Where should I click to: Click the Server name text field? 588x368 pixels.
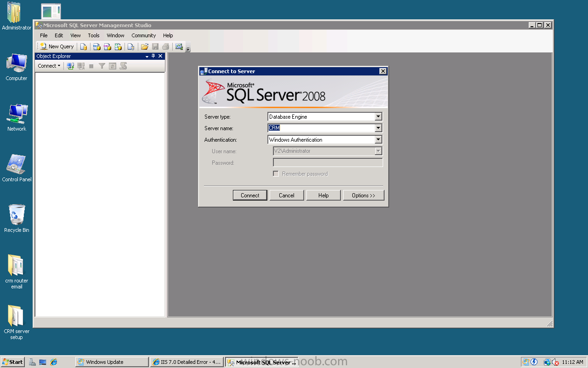click(x=321, y=128)
